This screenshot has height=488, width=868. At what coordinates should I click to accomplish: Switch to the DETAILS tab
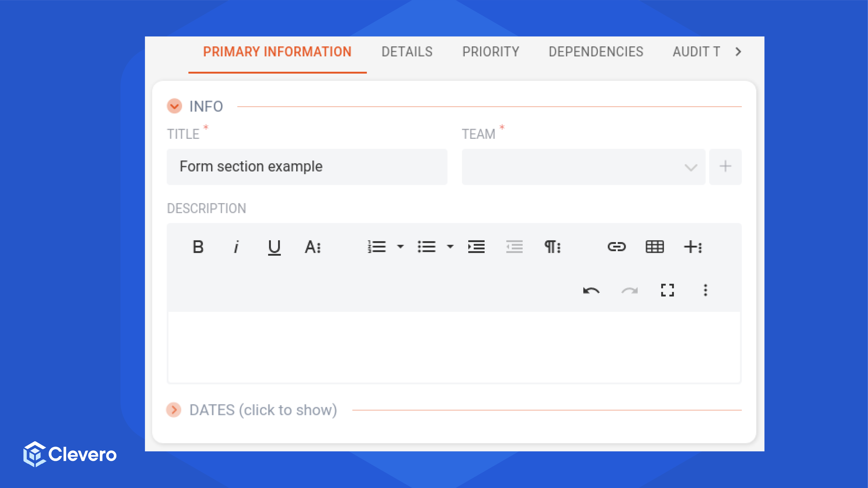click(407, 52)
